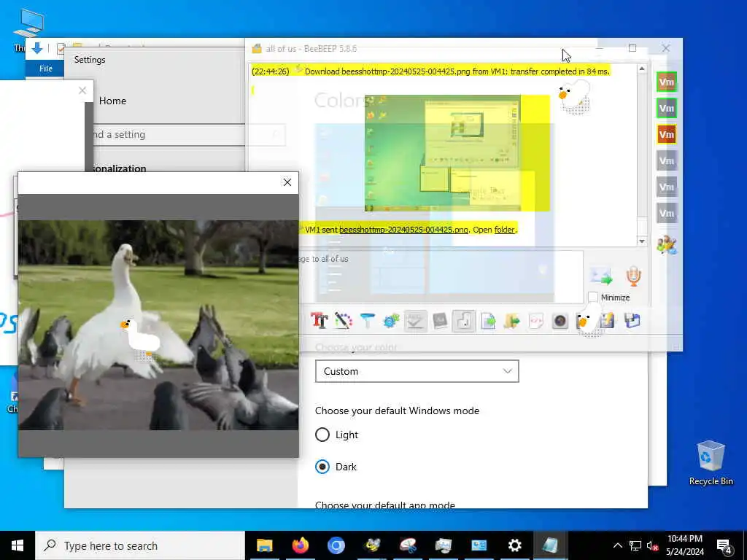Viewport: 747px width, 560px height.
Task: Open File Explorer from the taskbar
Action: pos(264,545)
